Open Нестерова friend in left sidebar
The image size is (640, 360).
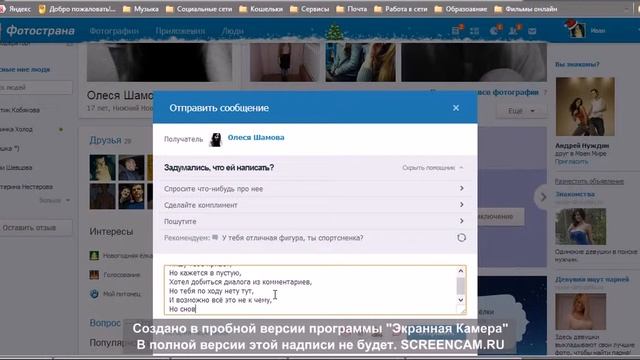[x=27, y=187]
